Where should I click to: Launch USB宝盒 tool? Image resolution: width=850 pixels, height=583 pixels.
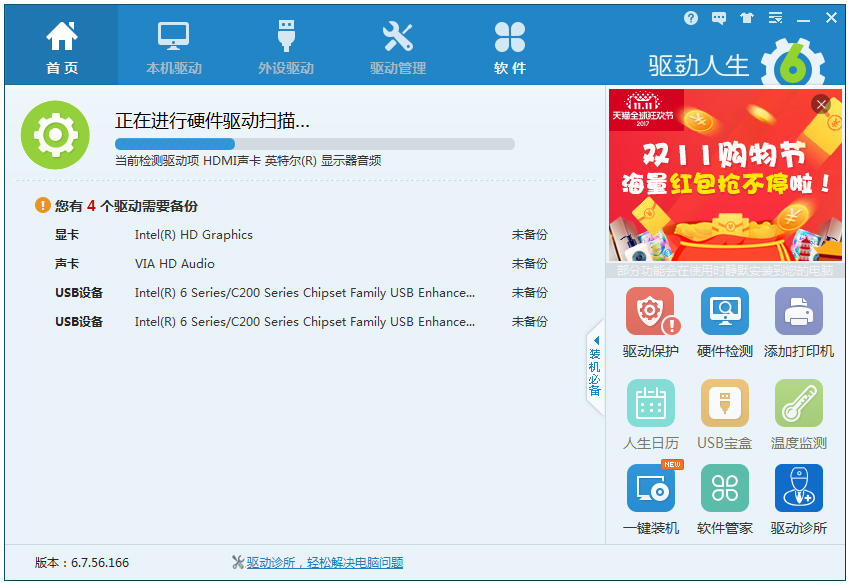tap(725, 415)
